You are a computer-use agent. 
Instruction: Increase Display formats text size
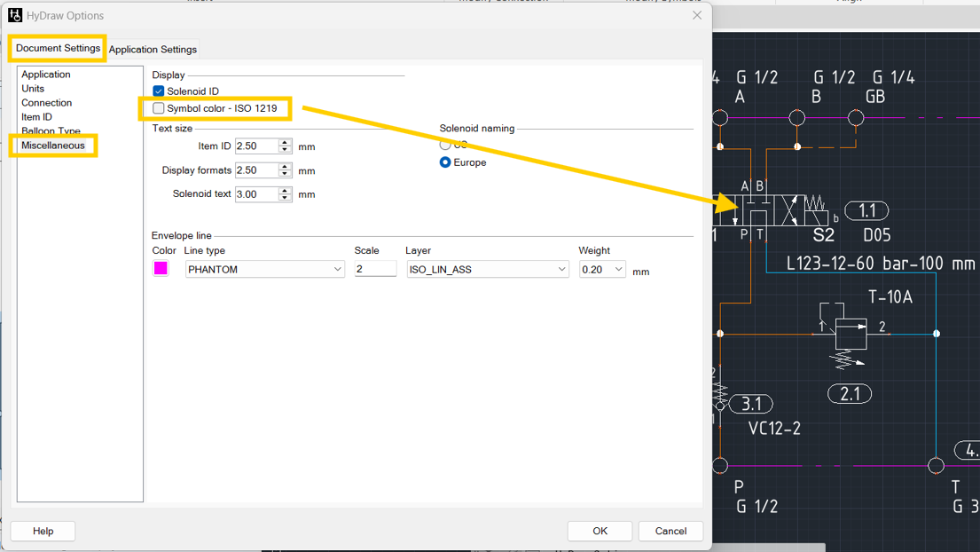(285, 166)
